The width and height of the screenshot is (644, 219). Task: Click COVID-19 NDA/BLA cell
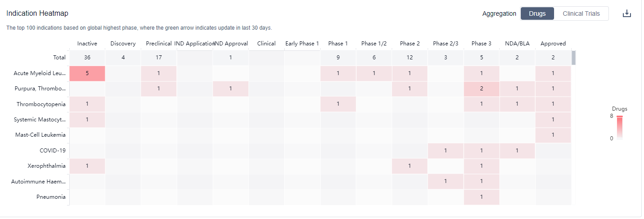(x=517, y=150)
